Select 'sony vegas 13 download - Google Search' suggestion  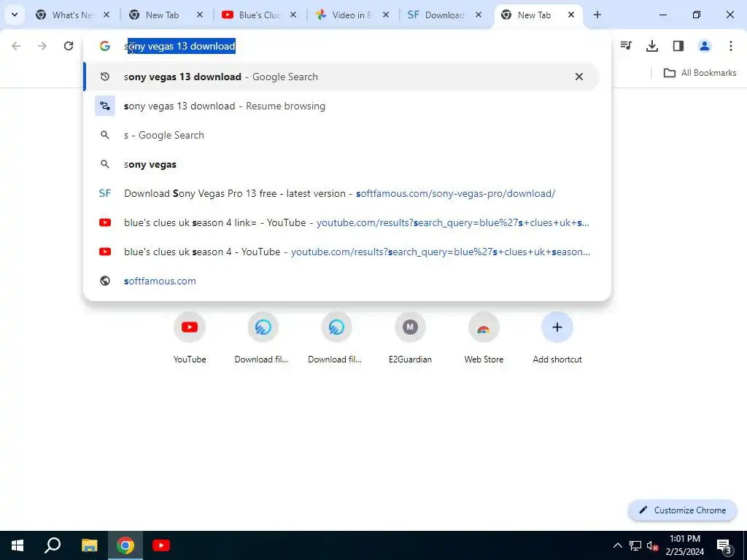pyautogui.click(x=341, y=77)
